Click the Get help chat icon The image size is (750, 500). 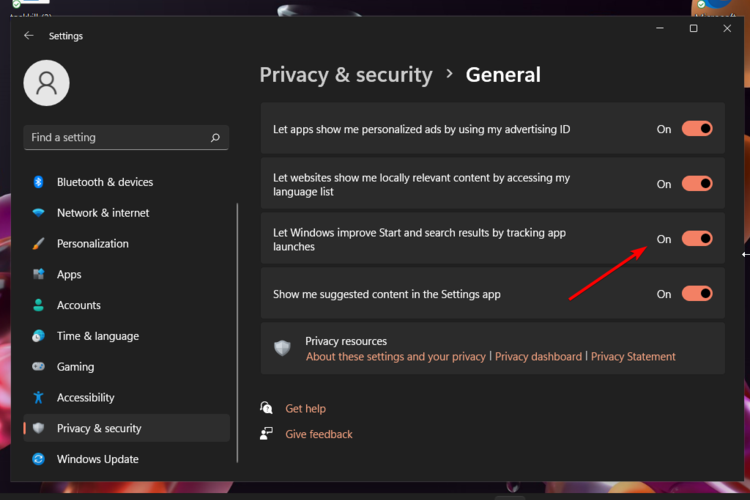[x=266, y=408]
